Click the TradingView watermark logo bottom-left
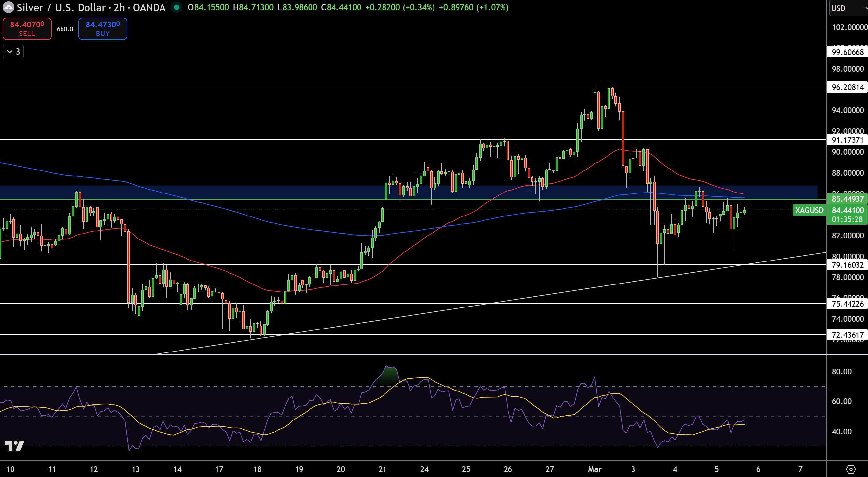Screen dimensions: 868x477 (14, 446)
